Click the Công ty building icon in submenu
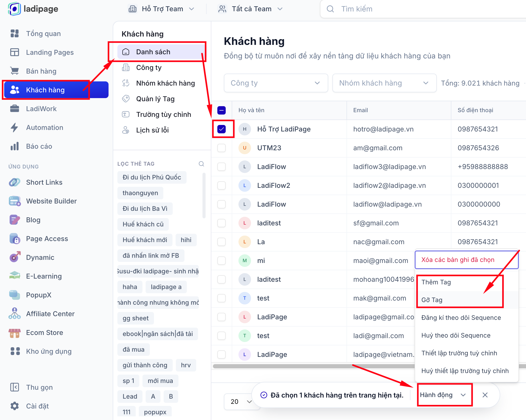This screenshot has height=420, width=526. point(126,68)
